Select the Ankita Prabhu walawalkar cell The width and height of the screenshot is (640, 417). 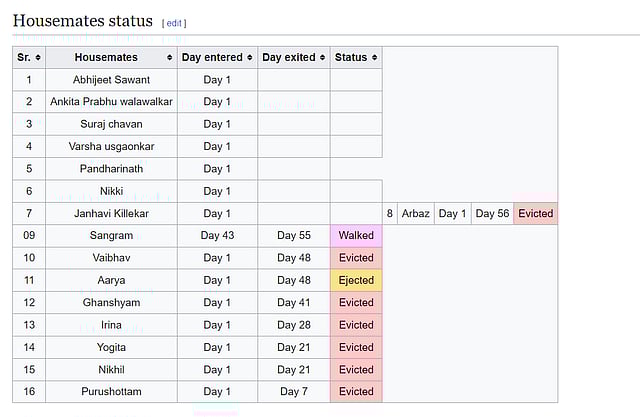111,102
